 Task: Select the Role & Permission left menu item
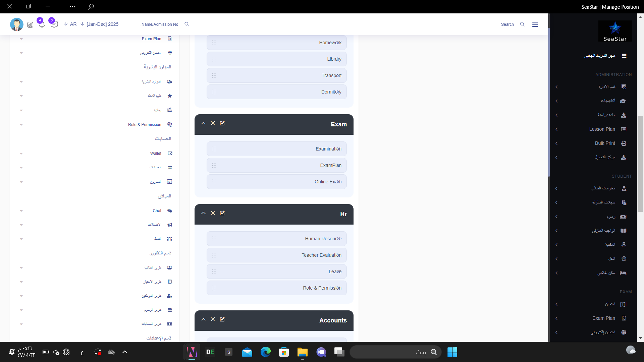point(145,125)
